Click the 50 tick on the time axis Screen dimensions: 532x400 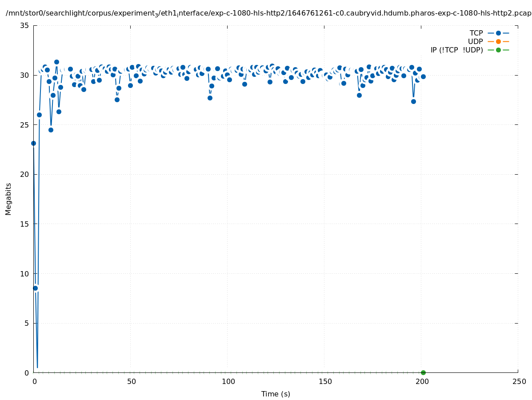coord(131,382)
